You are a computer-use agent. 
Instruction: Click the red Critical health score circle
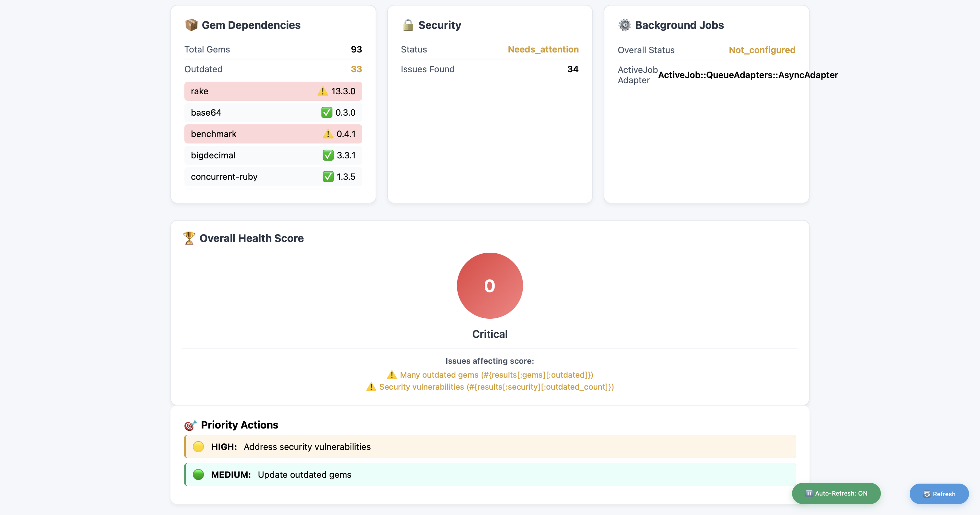(x=490, y=286)
